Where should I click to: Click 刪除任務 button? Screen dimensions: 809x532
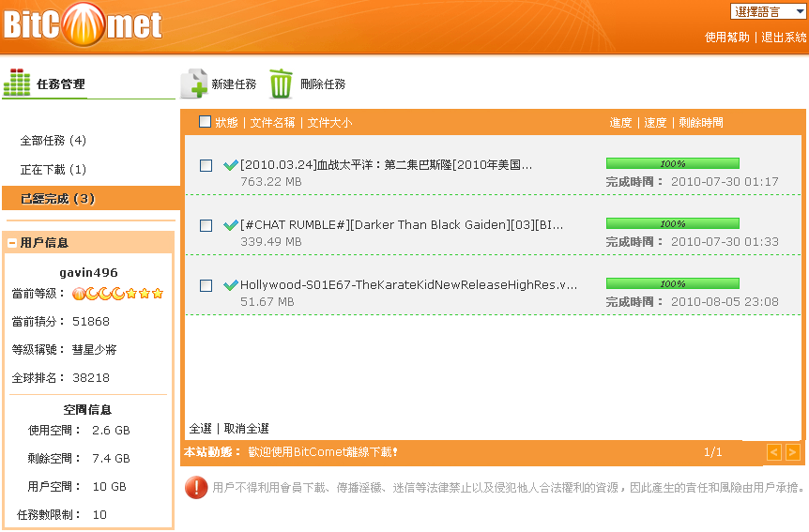coord(323,84)
